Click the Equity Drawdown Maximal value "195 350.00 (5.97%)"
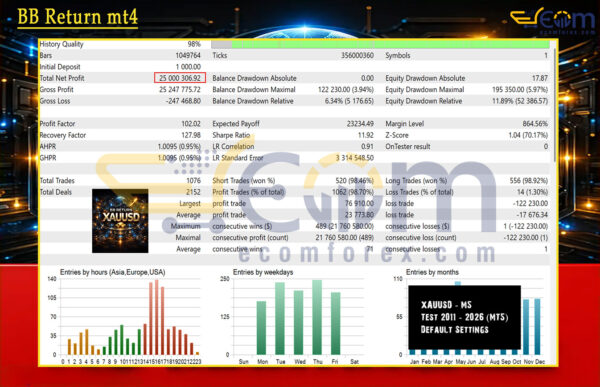The width and height of the screenshot is (600, 387). click(x=520, y=90)
